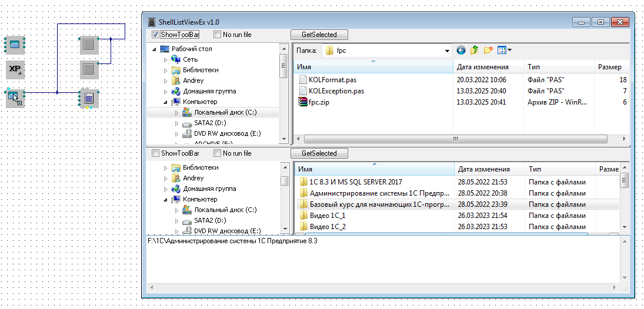Create a new folder via toolbar icon
This screenshot has width=644, height=309.
[x=488, y=51]
